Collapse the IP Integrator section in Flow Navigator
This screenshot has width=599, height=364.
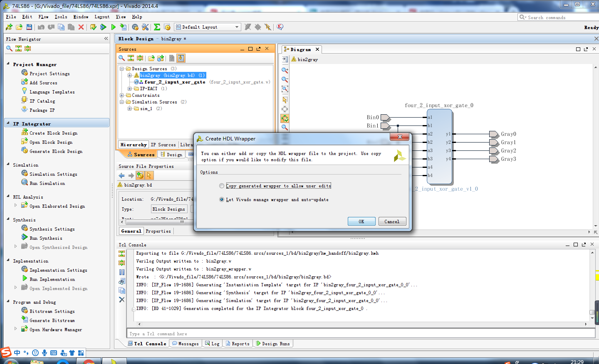(8, 123)
